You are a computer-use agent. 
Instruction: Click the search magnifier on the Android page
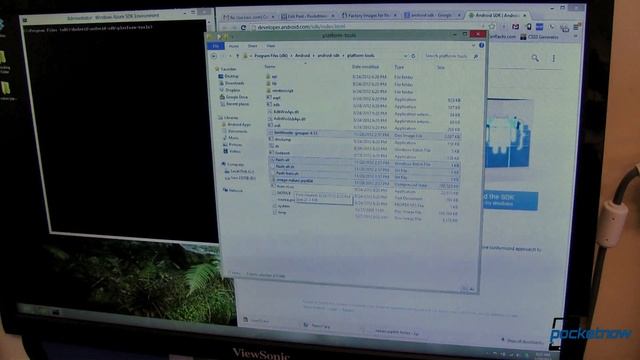click(x=535, y=58)
